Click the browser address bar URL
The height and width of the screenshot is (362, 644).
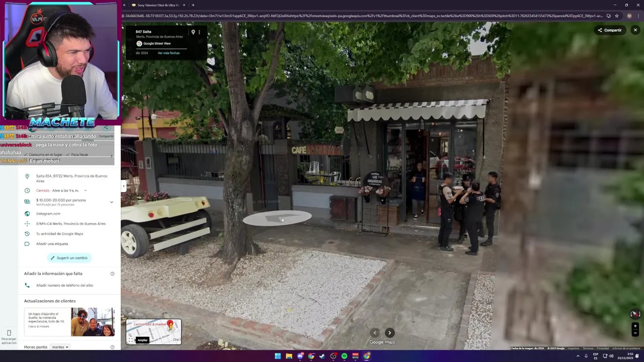tap(362, 16)
